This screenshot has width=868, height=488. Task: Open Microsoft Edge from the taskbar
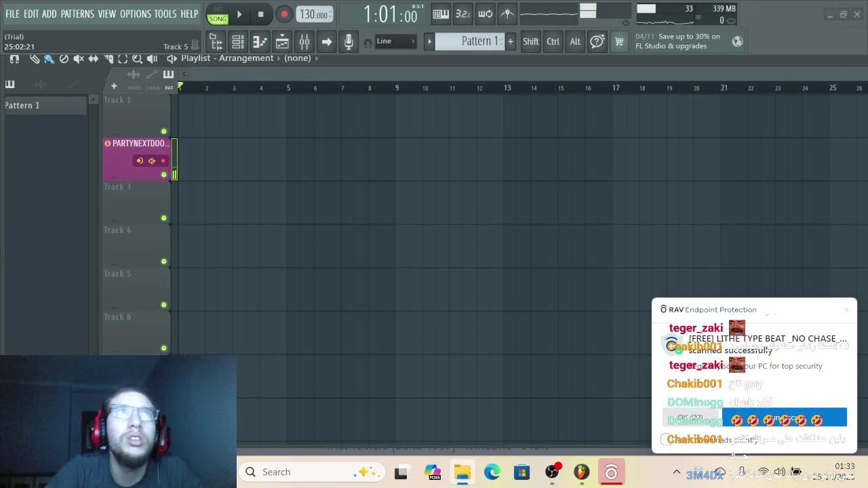point(492,472)
